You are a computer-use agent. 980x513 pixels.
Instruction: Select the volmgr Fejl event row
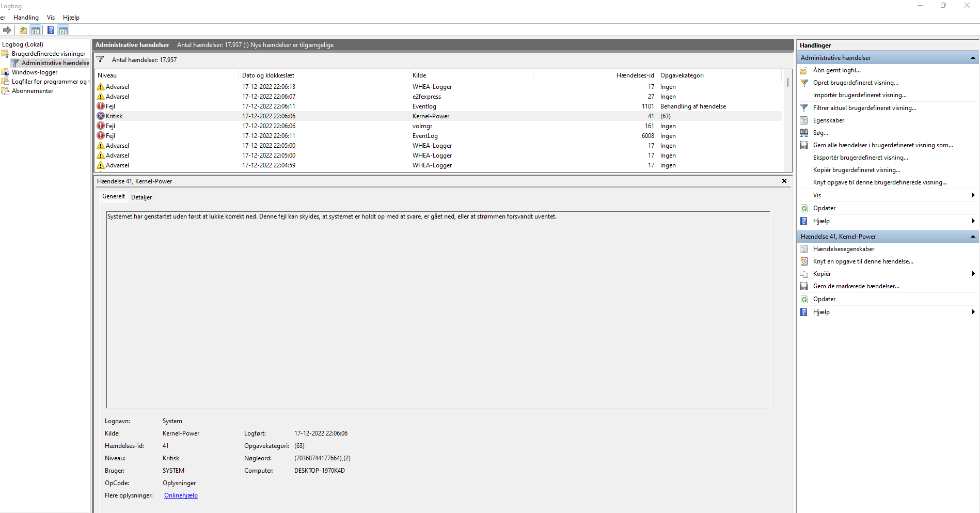pos(438,126)
